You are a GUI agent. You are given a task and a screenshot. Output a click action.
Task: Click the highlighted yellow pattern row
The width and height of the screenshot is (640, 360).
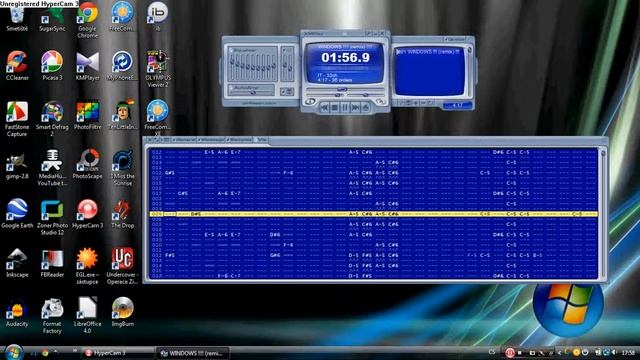pos(373,214)
